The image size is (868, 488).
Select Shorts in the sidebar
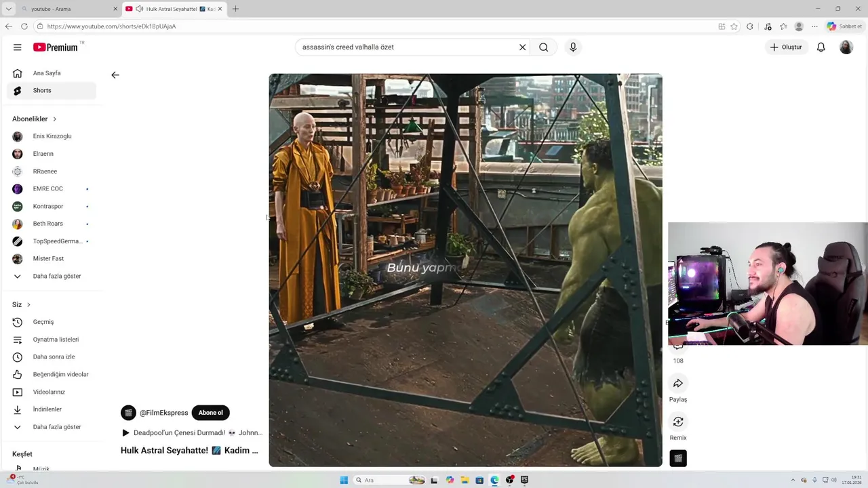click(52, 90)
